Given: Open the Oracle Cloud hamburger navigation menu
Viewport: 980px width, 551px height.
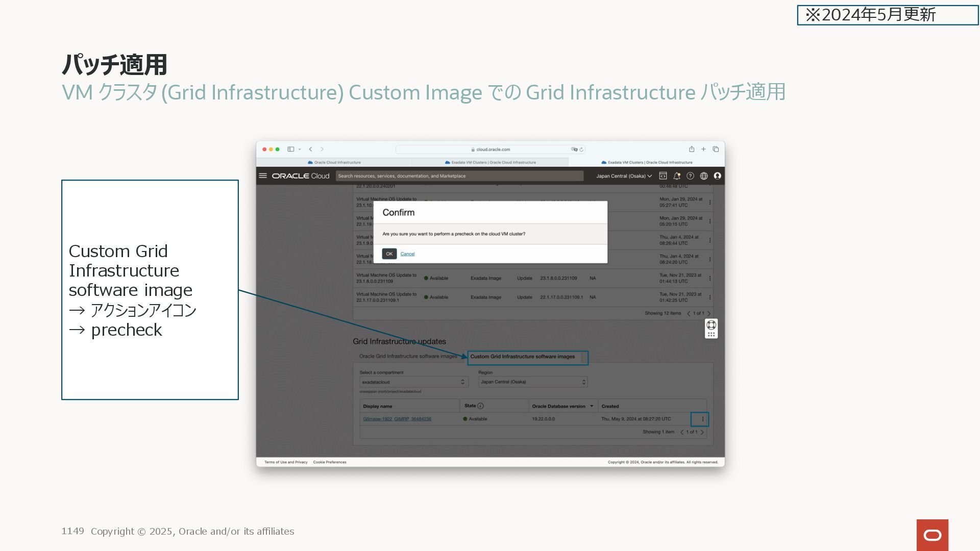Looking at the screenshot, I should pyautogui.click(x=263, y=176).
